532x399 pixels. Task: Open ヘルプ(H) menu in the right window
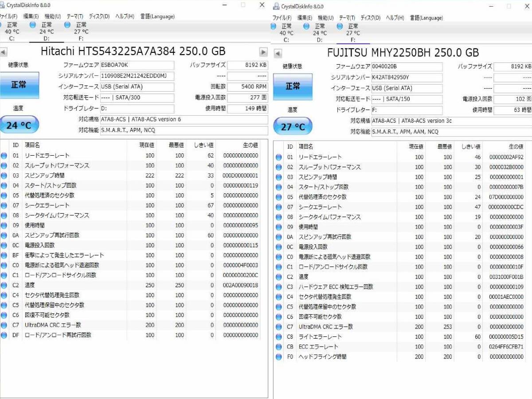[395, 18]
